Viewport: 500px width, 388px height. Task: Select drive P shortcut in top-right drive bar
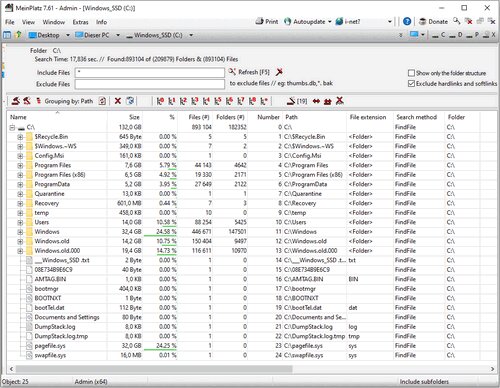[473, 35]
